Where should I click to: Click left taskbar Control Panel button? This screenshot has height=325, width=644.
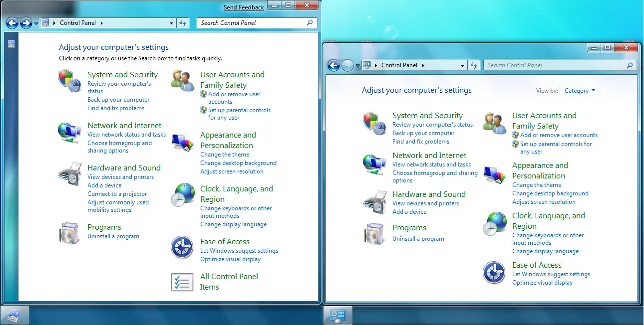(15, 315)
